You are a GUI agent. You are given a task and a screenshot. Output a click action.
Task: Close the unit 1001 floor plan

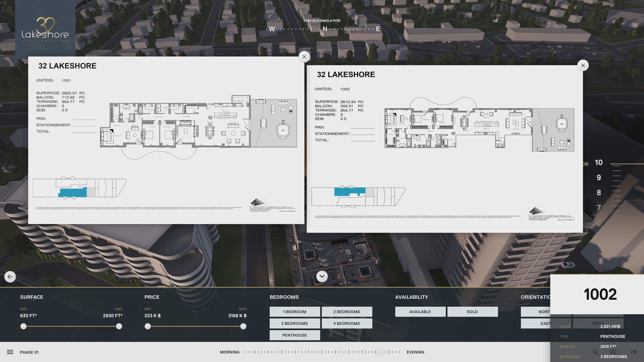coord(304,57)
